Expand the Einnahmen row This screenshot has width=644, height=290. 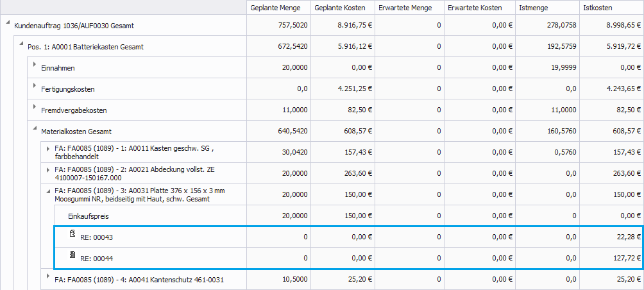(35, 65)
